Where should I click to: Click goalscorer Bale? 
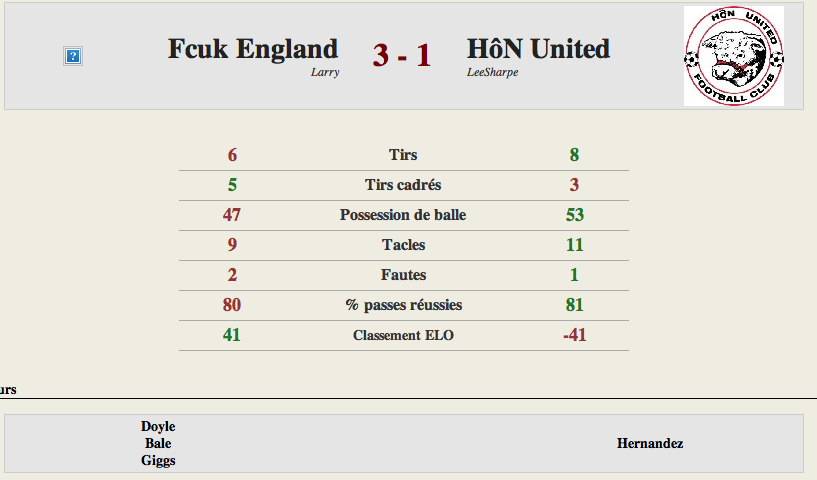(158, 444)
